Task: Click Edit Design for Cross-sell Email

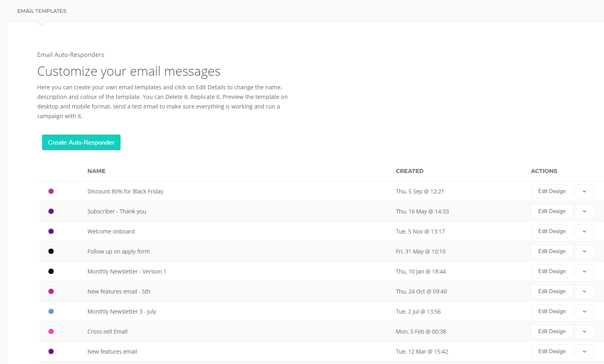Action: point(552,331)
